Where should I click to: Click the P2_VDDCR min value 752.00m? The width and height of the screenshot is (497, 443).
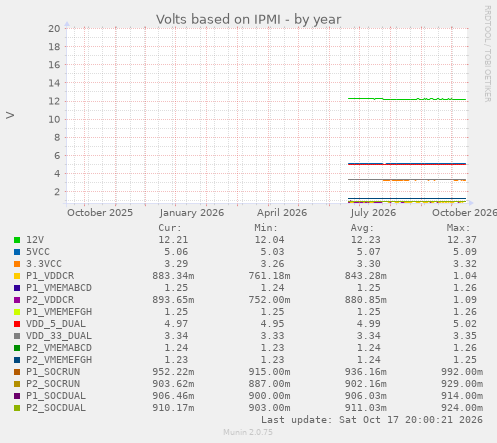pos(269,300)
